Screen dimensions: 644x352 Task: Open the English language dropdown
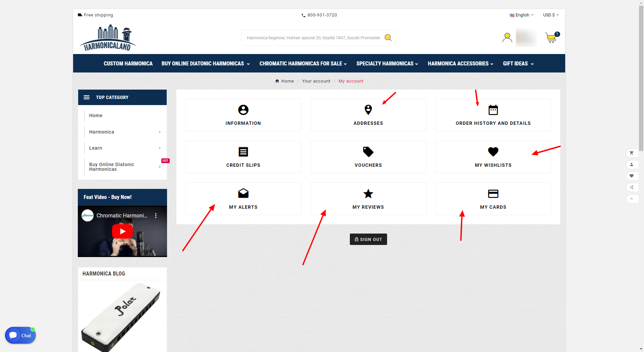click(522, 15)
